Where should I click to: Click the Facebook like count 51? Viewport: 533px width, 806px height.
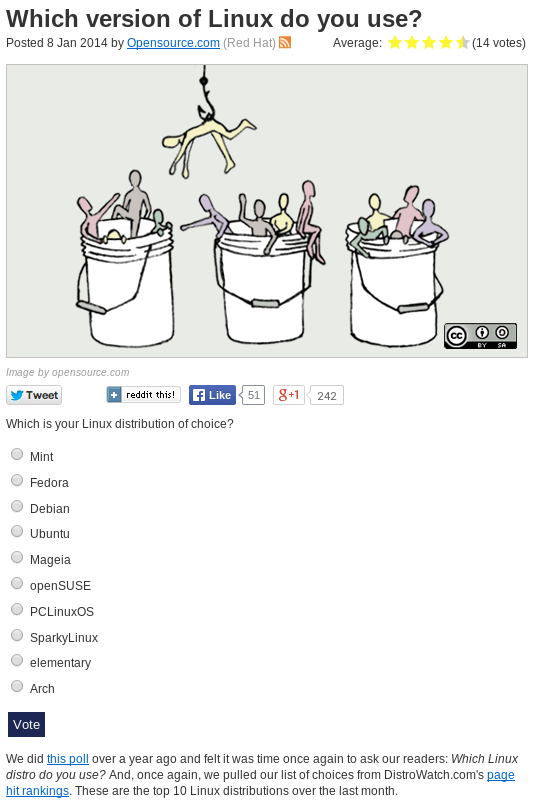click(253, 395)
